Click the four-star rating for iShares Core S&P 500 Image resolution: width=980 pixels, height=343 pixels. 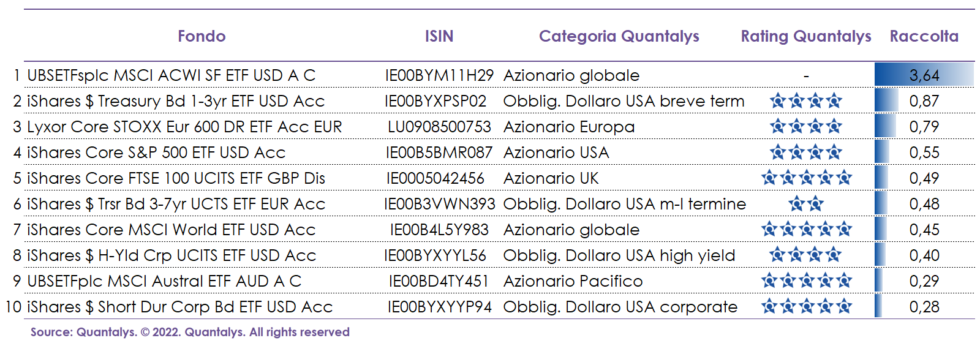[x=805, y=152]
